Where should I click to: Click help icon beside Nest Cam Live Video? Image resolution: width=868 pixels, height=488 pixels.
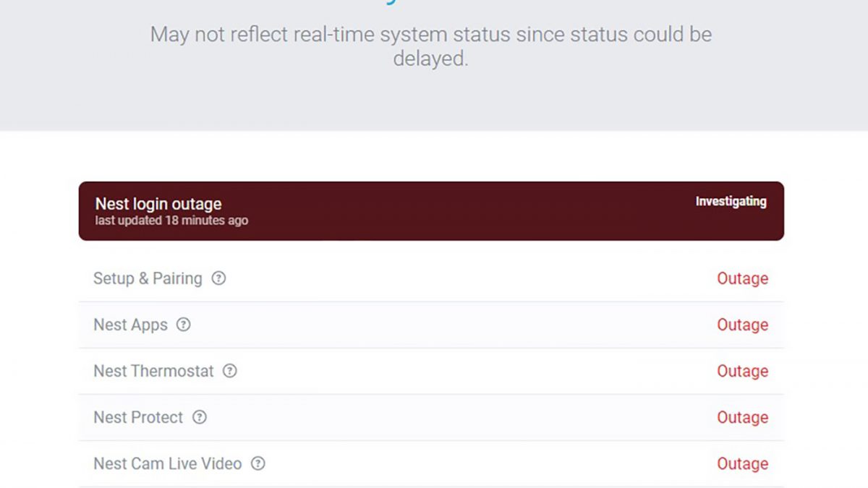click(x=258, y=463)
